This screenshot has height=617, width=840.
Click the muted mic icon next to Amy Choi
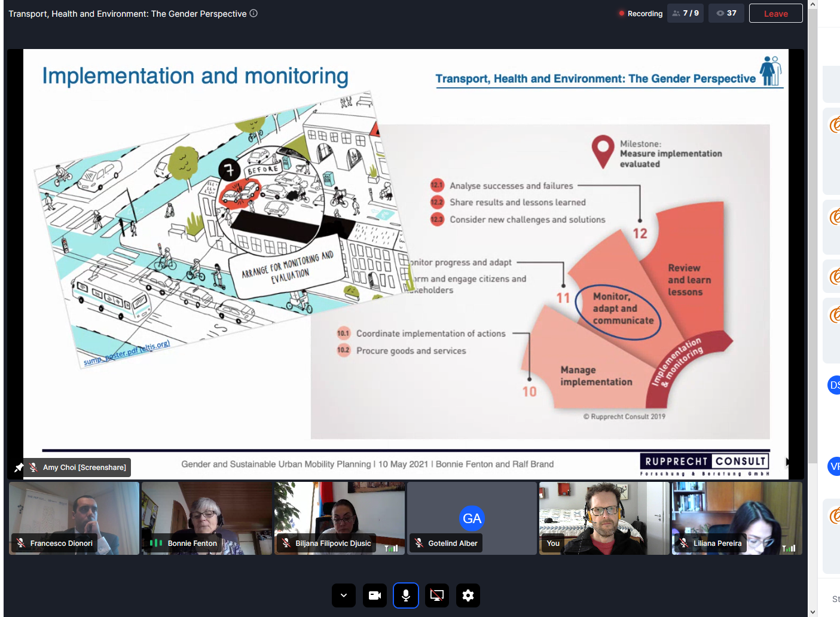(x=33, y=468)
